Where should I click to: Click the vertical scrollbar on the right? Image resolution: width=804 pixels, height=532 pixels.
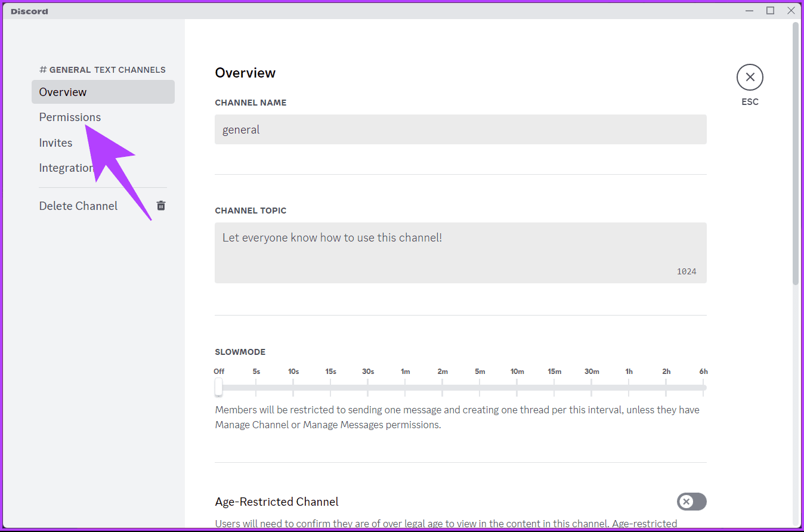pos(795,154)
